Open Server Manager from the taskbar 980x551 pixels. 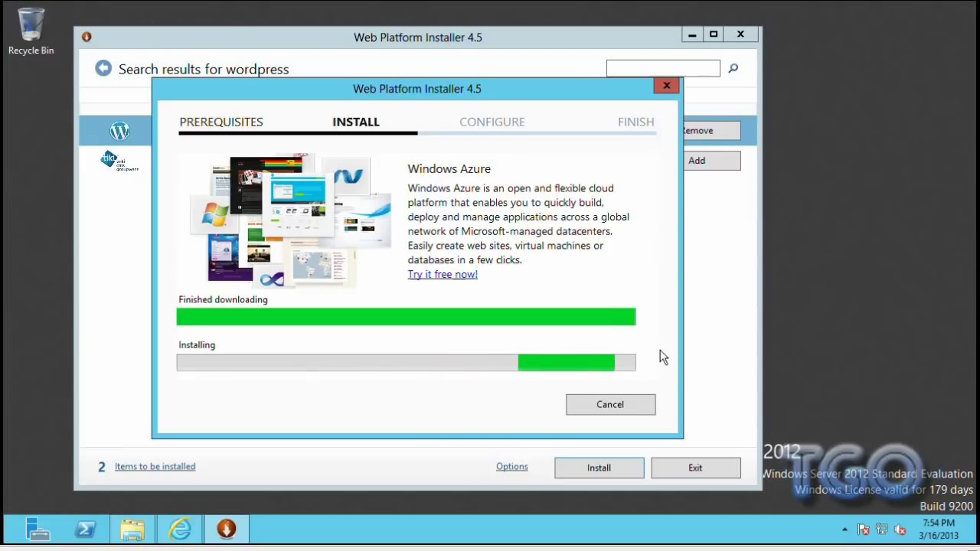click(x=37, y=529)
